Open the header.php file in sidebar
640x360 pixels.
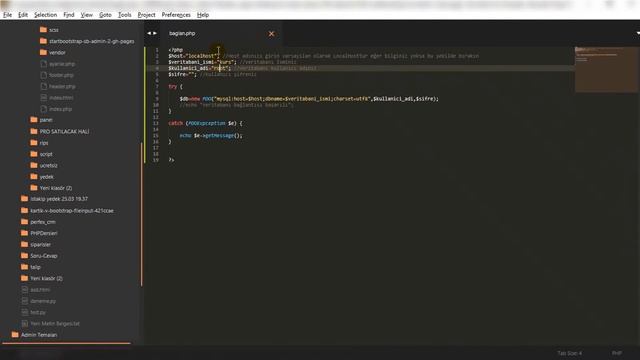click(62, 87)
